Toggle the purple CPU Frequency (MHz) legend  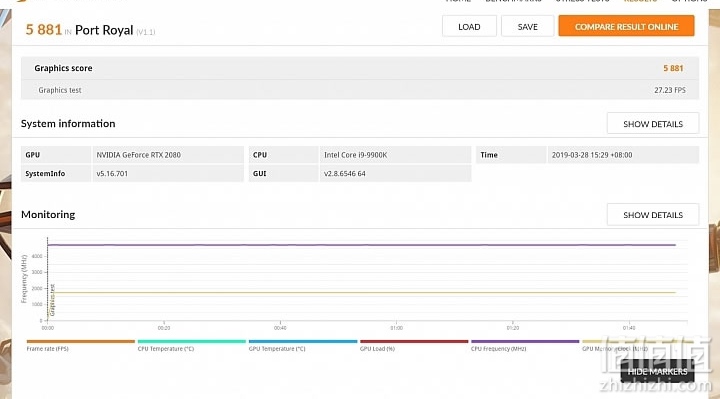coord(525,345)
